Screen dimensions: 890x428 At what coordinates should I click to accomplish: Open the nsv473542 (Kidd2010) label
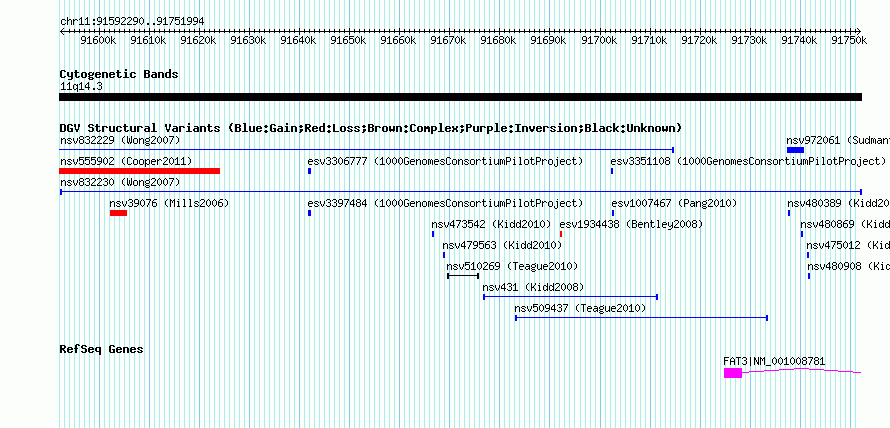[491, 224]
